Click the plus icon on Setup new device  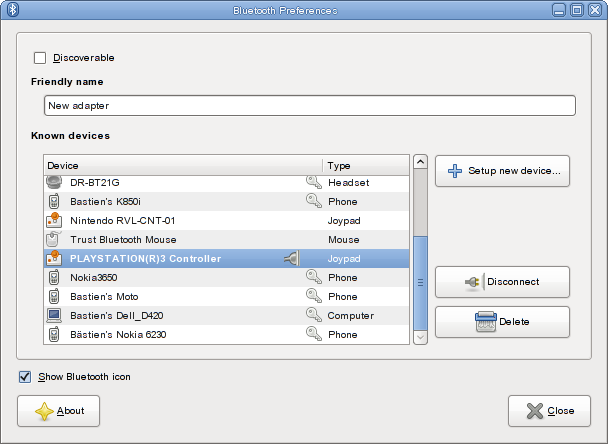tap(455, 171)
